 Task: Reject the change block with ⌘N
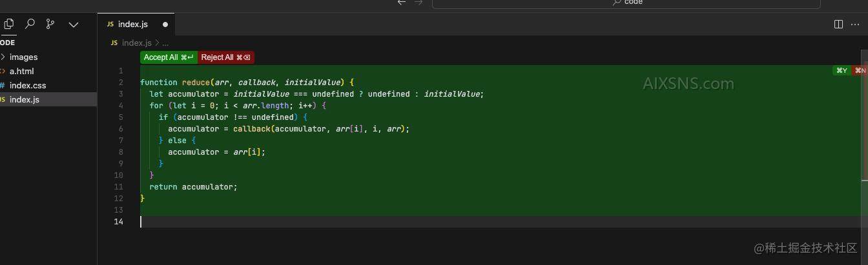tap(860, 70)
